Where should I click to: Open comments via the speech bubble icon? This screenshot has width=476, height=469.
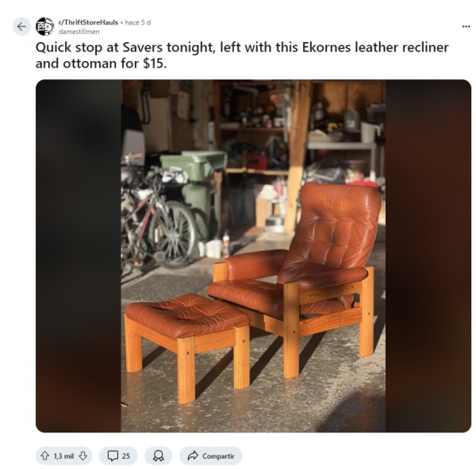click(x=113, y=456)
